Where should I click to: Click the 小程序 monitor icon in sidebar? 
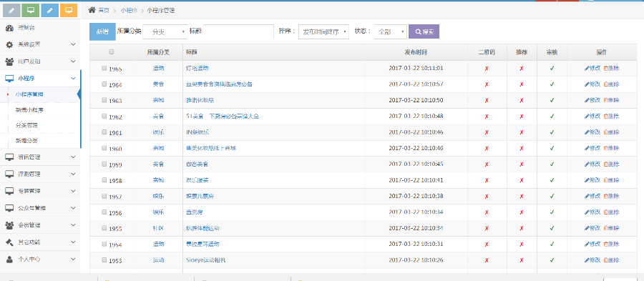point(9,79)
